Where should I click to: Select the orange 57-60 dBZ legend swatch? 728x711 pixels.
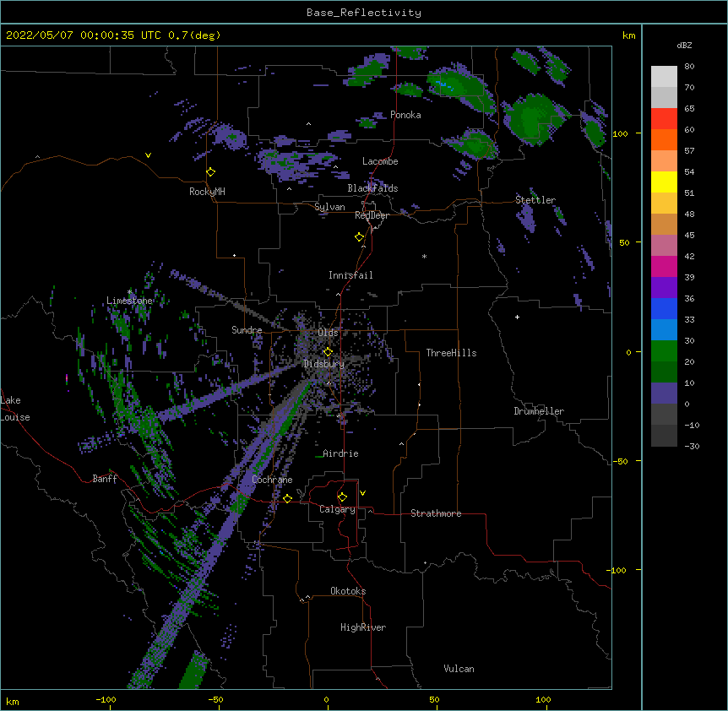(664, 139)
